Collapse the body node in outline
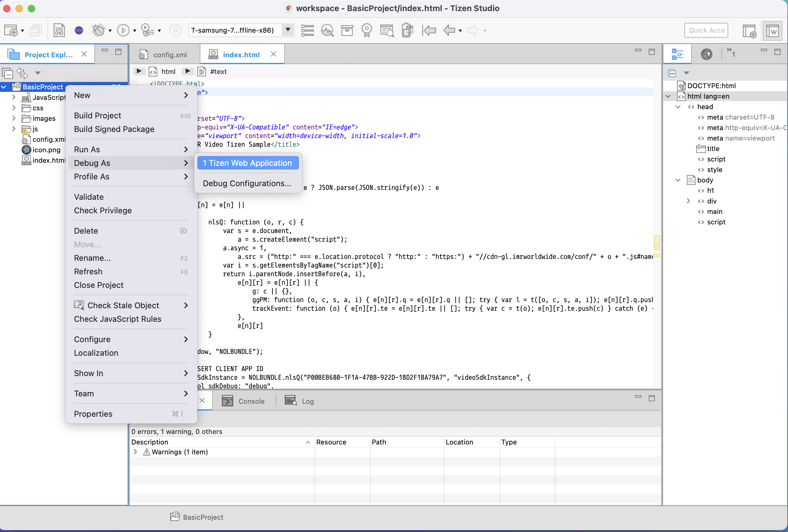Screen dimensions: 788x532 tap(678, 180)
